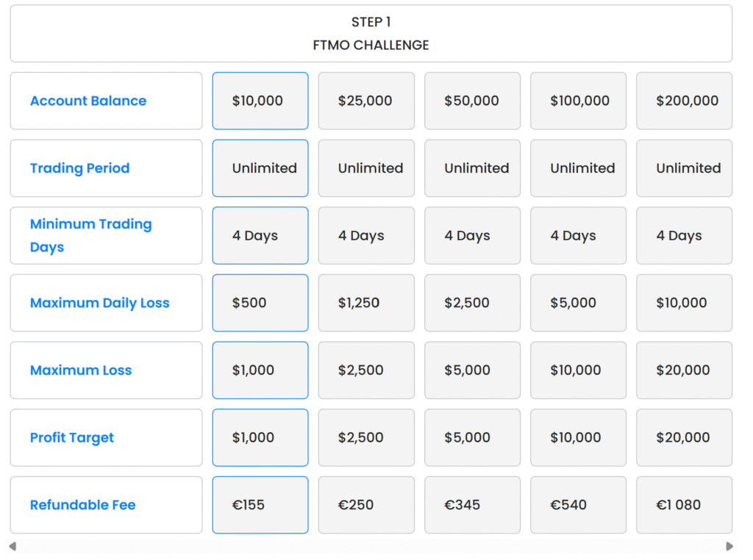Screen dimensions: 753x560
Task: Select the €155 refundable fee cell
Action: pos(260,505)
